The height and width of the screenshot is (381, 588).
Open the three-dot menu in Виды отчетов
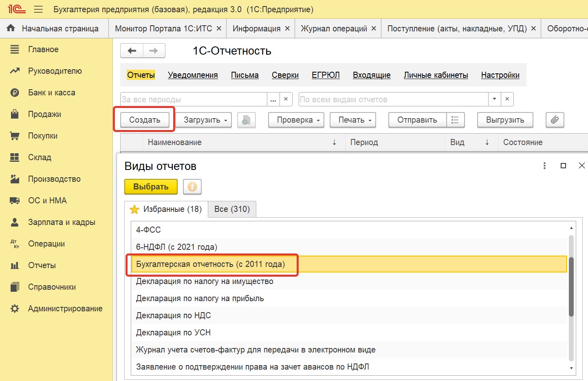coord(544,165)
